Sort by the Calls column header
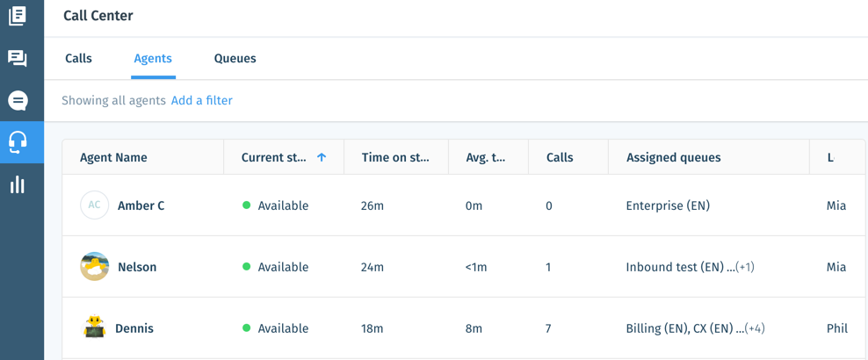The height and width of the screenshot is (360, 868). point(560,157)
